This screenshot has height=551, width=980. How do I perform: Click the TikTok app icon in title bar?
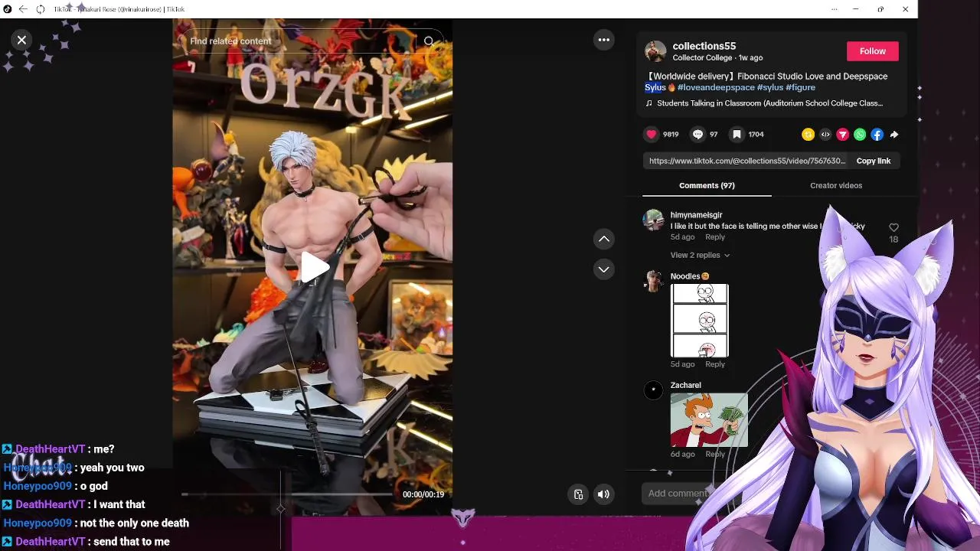tap(8, 9)
